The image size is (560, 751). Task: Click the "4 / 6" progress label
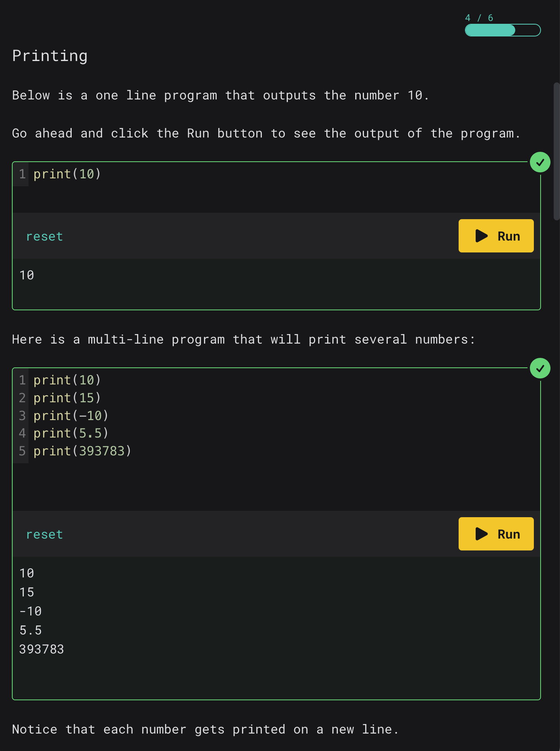pyautogui.click(x=479, y=18)
